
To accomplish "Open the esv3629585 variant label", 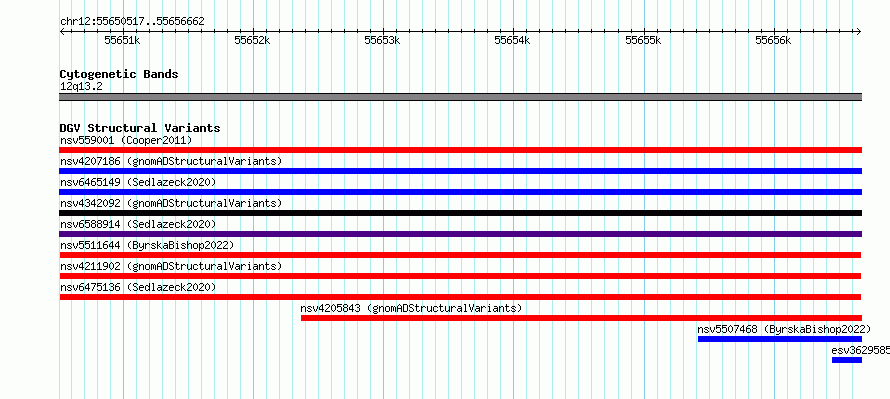I will (860, 350).
